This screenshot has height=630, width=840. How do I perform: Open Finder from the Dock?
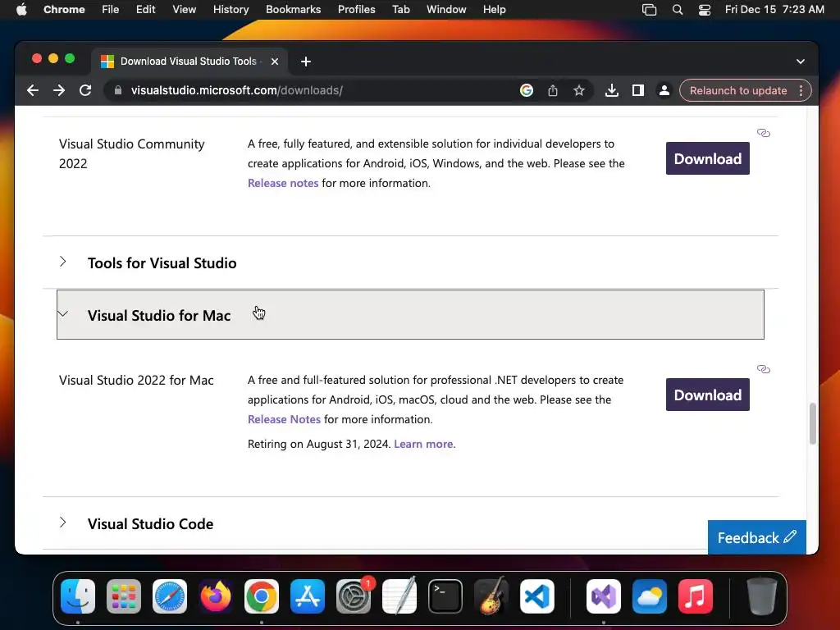point(78,596)
